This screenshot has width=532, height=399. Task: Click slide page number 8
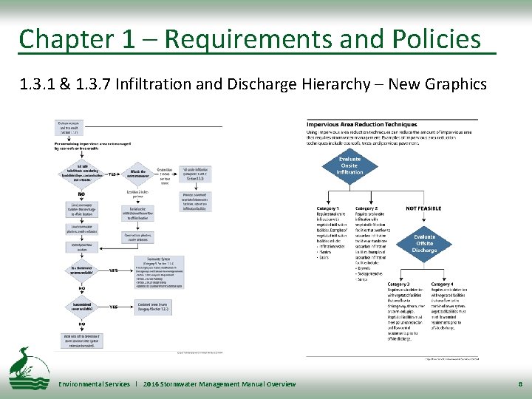520,384
